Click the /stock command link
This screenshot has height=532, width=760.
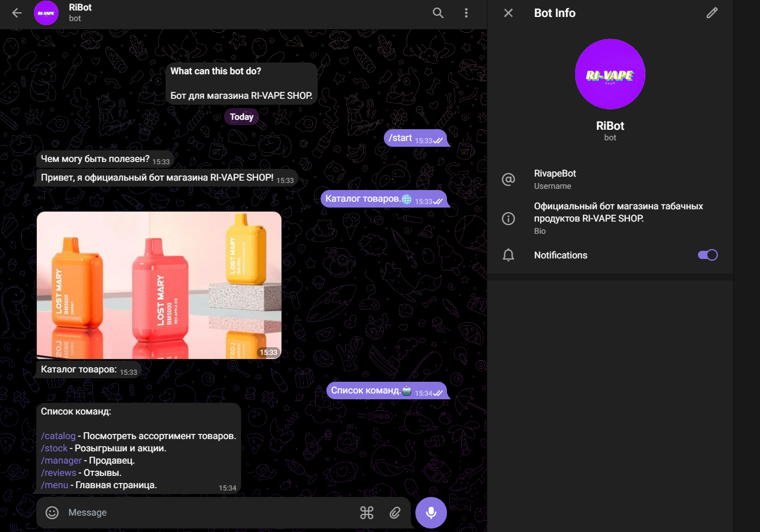(54, 448)
